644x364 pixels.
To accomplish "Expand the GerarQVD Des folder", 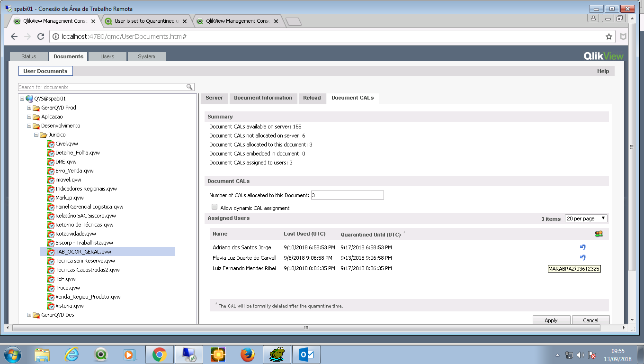I will point(29,315).
